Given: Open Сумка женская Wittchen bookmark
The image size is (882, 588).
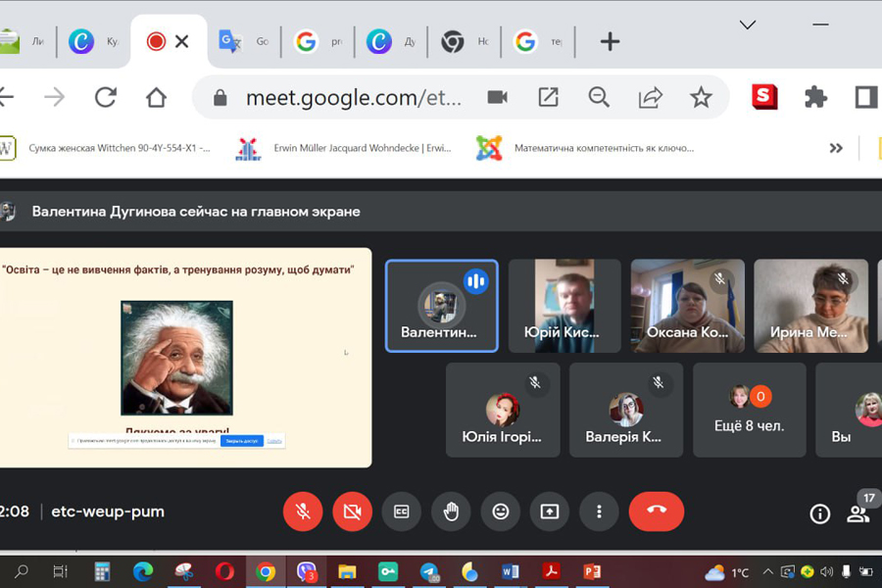Looking at the screenshot, I should click(x=106, y=148).
